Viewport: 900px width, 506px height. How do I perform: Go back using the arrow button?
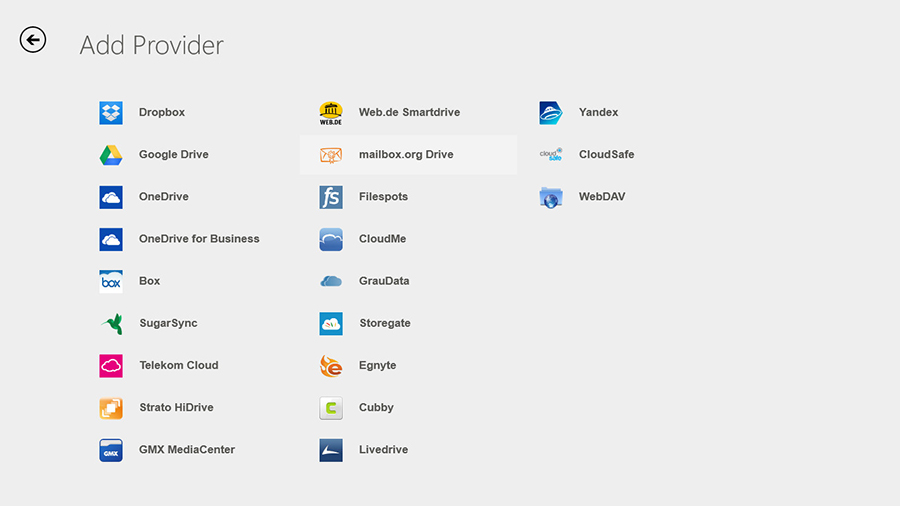pos(33,40)
